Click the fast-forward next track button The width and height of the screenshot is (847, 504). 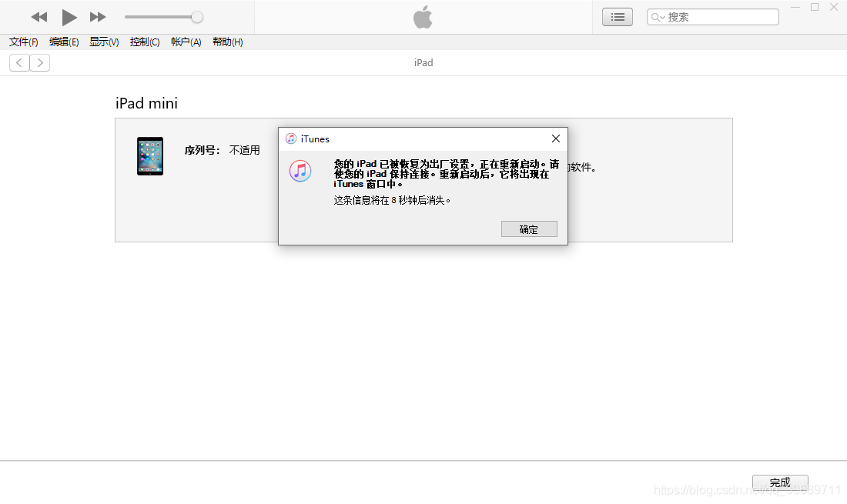point(98,17)
